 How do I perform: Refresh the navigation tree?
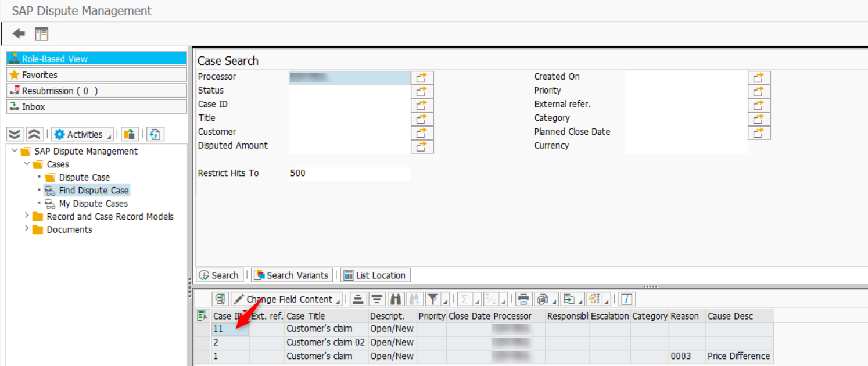[155, 134]
